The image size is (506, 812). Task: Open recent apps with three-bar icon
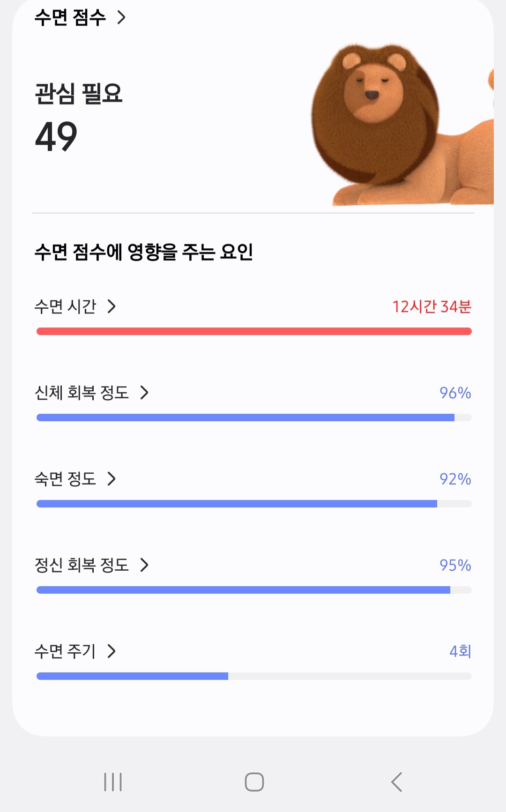[x=113, y=782]
